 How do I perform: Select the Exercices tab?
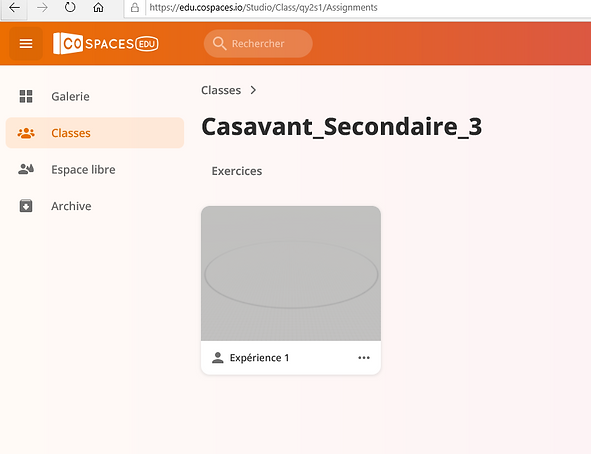pyautogui.click(x=237, y=171)
